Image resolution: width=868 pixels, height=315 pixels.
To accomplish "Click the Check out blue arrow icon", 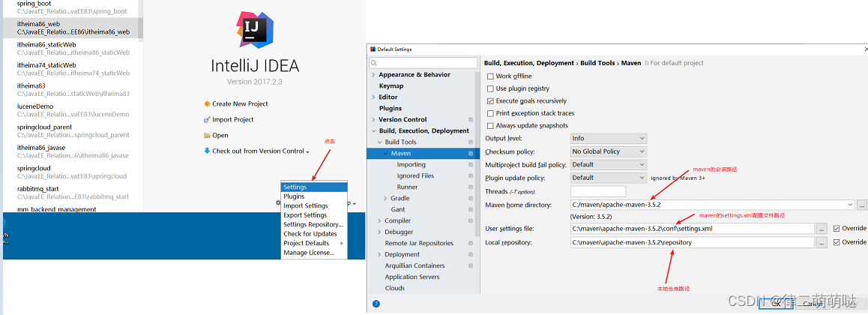I will (x=207, y=151).
